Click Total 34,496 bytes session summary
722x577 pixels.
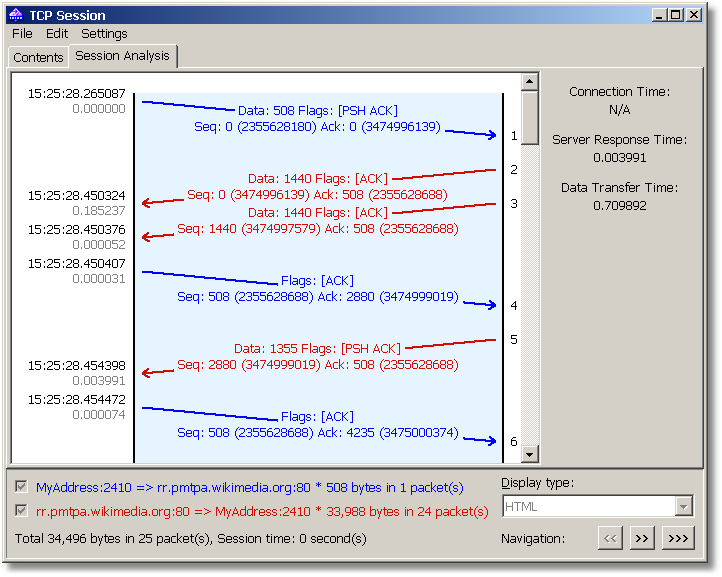(x=191, y=538)
